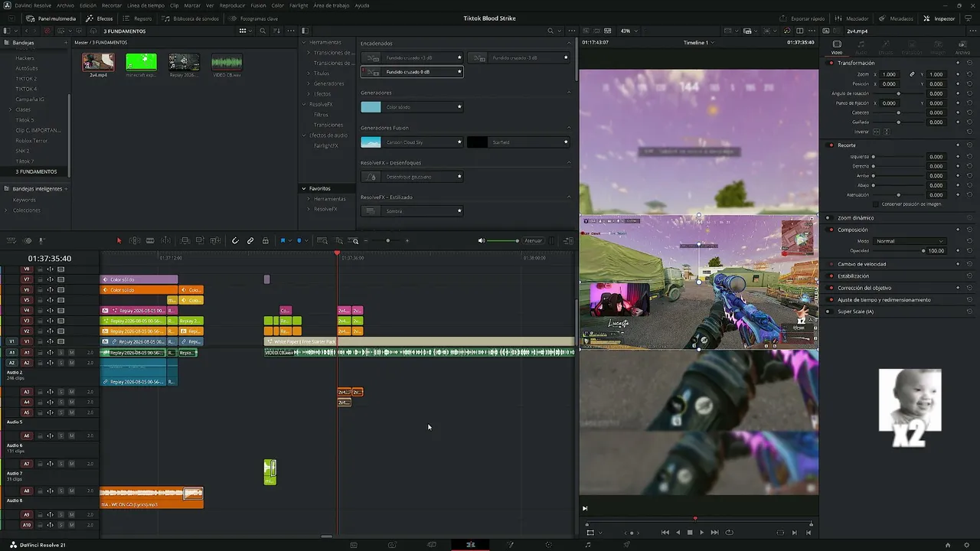Mute audio track A1

pos(71,353)
